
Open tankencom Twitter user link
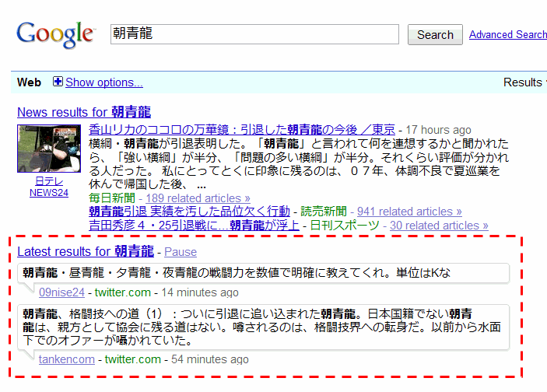[x=67, y=359]
